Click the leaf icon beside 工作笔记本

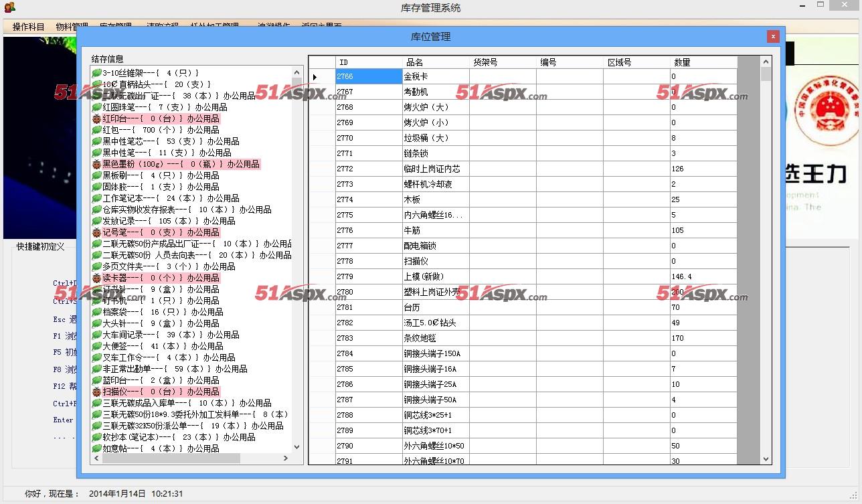(97, 198)
